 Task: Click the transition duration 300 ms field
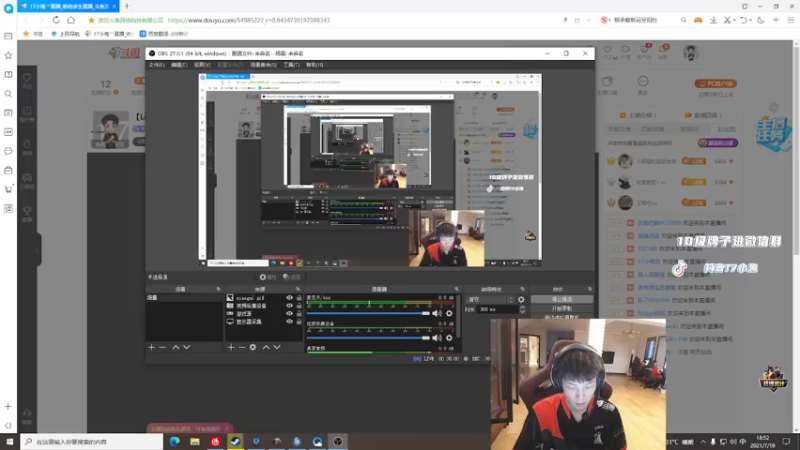coord(497,309)
